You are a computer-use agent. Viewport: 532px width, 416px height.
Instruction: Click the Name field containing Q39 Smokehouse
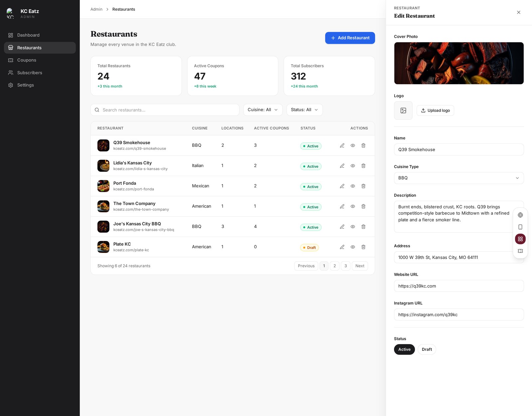[x=459, y=149]
